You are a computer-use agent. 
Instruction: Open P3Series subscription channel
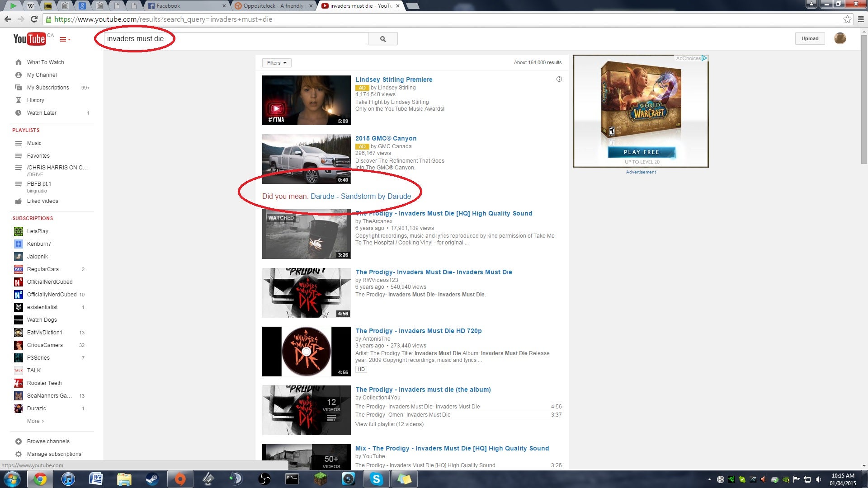[38, 358]
